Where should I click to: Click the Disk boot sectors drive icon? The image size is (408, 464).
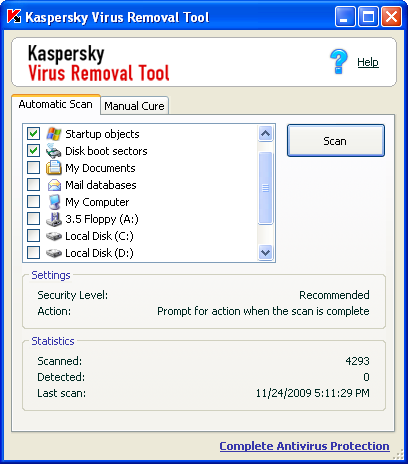click(54, 151)
